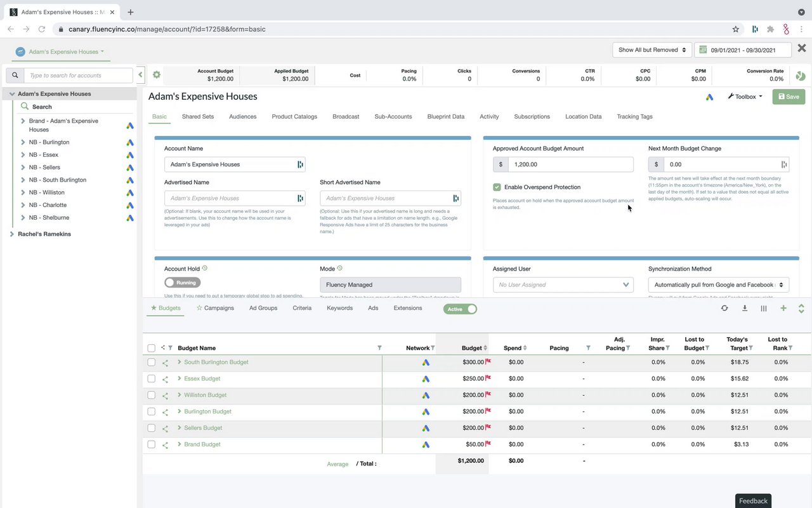Check the Sellers Budget row checkbox
The width and height of the screenshot is (812, 508).
151,428
